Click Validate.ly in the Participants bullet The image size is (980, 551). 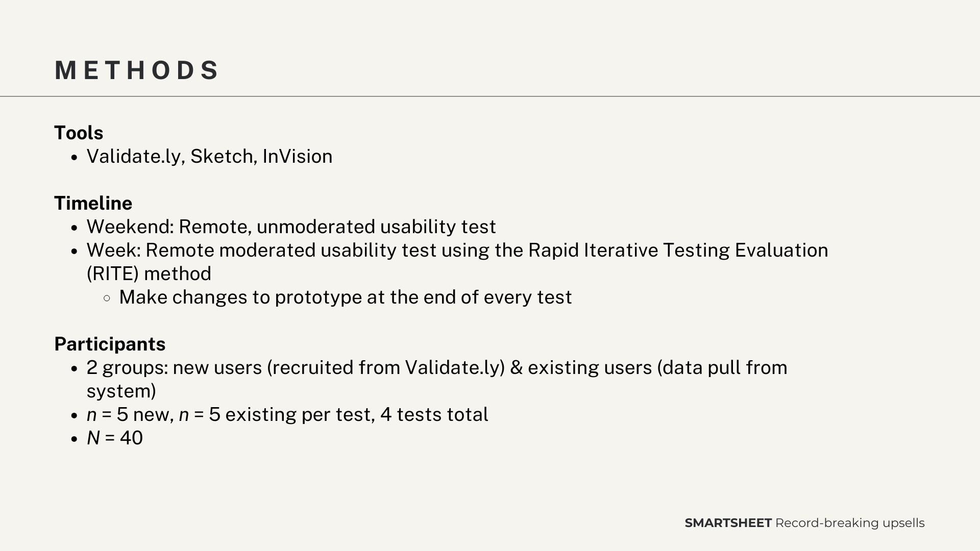(x=451, y=368)
